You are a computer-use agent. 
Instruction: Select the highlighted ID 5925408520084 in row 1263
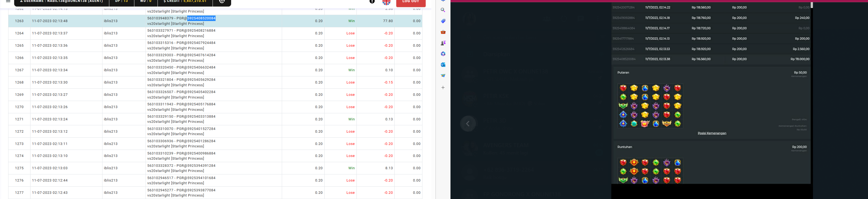pos(201,18)
